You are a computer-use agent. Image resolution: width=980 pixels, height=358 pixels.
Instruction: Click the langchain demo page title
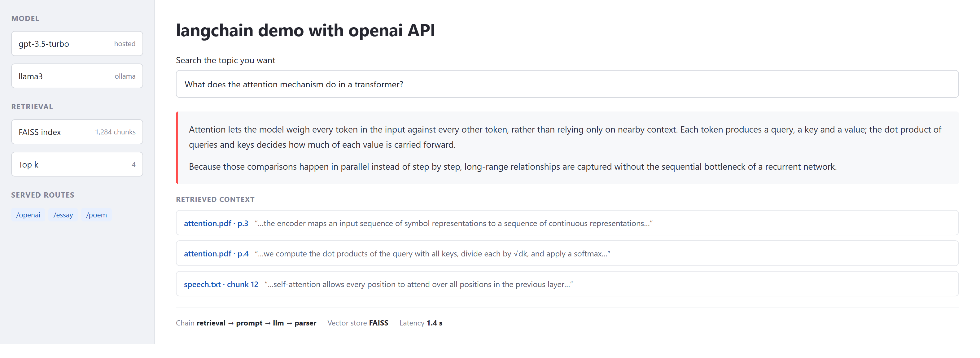pyautogui.click(x=305, y=30)
